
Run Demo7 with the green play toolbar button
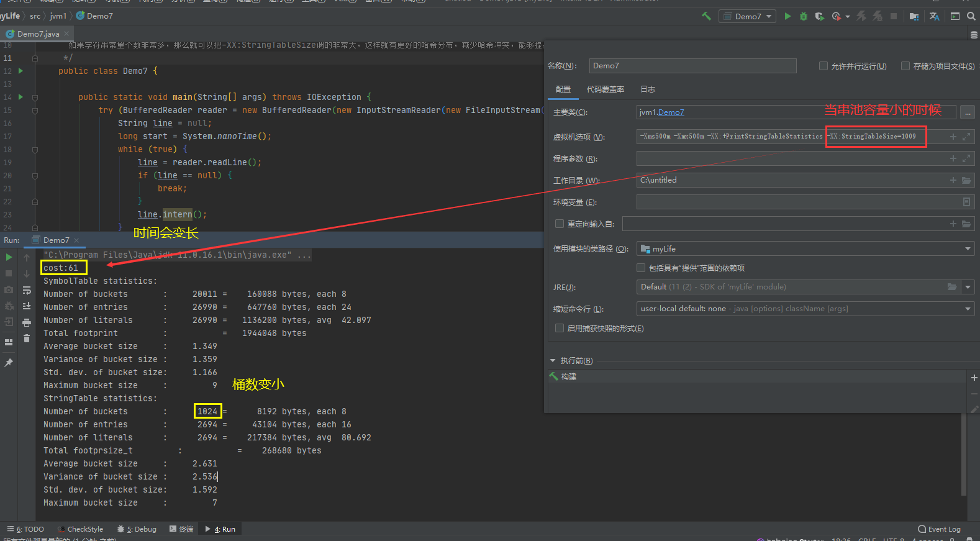click(x=787, y=16)
